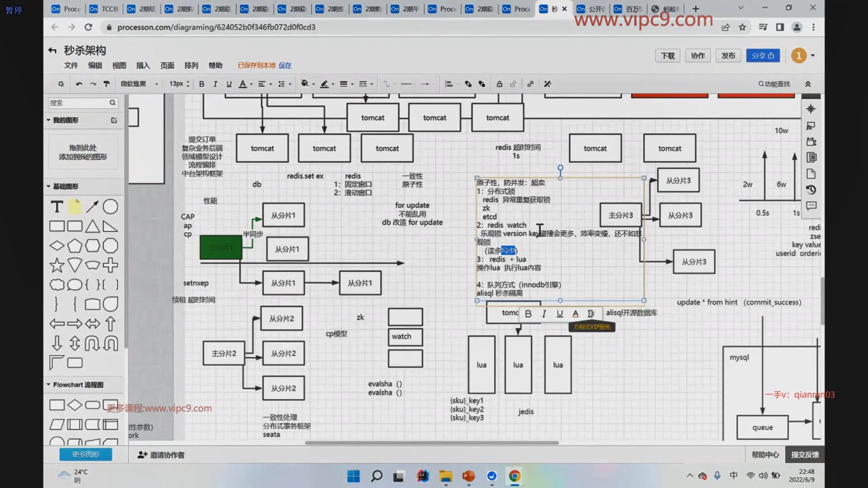The width and height of the screenshot is (868, 488).
Task: Click the navigator compass icon in right sidebar
Action: 811,109
